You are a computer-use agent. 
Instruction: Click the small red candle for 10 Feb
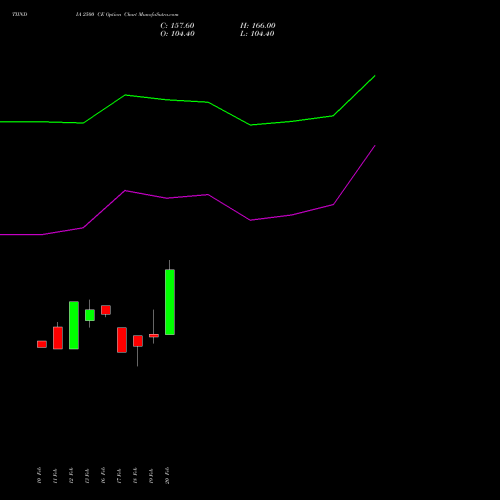click(x=42, y=344)
